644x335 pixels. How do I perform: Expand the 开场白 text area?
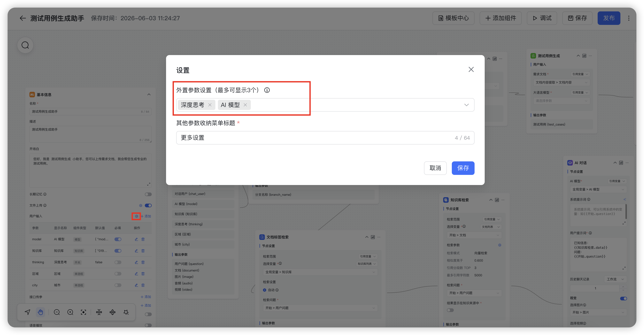click(x=149, y=184)
